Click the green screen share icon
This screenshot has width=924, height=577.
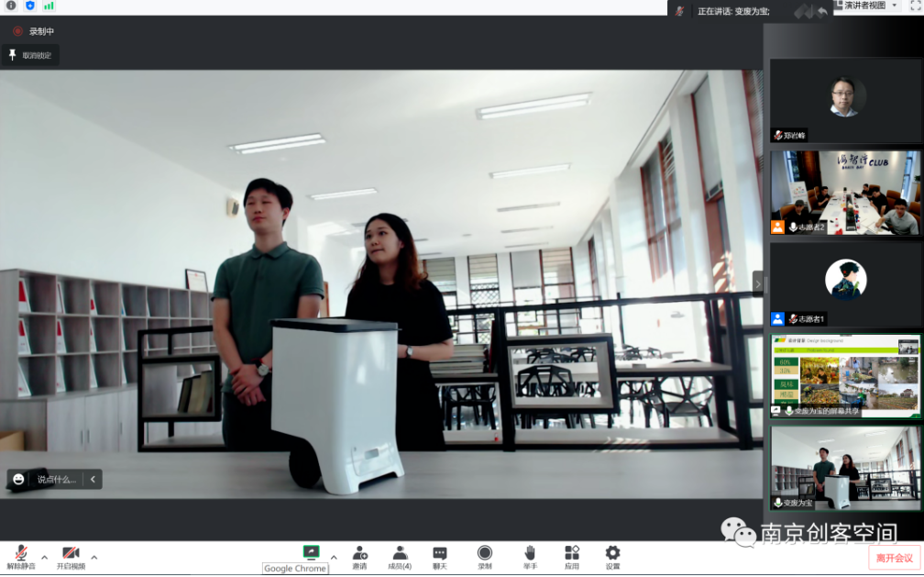point(311,552)
